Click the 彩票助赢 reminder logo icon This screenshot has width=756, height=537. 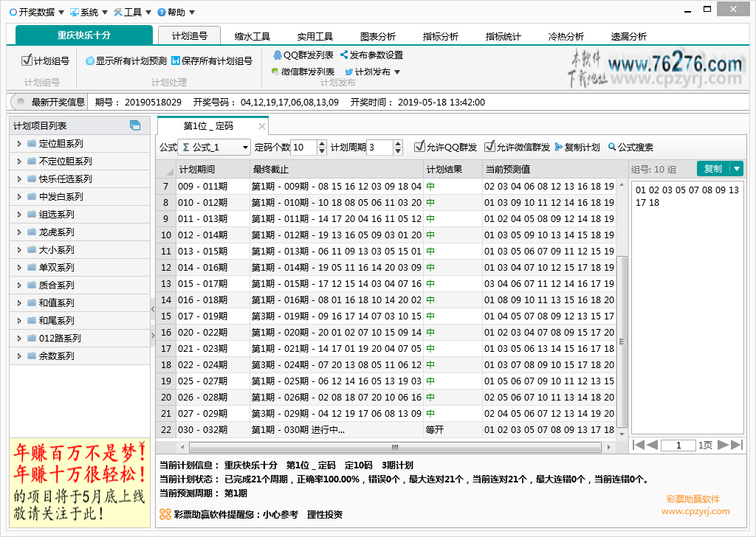point(165,514)
